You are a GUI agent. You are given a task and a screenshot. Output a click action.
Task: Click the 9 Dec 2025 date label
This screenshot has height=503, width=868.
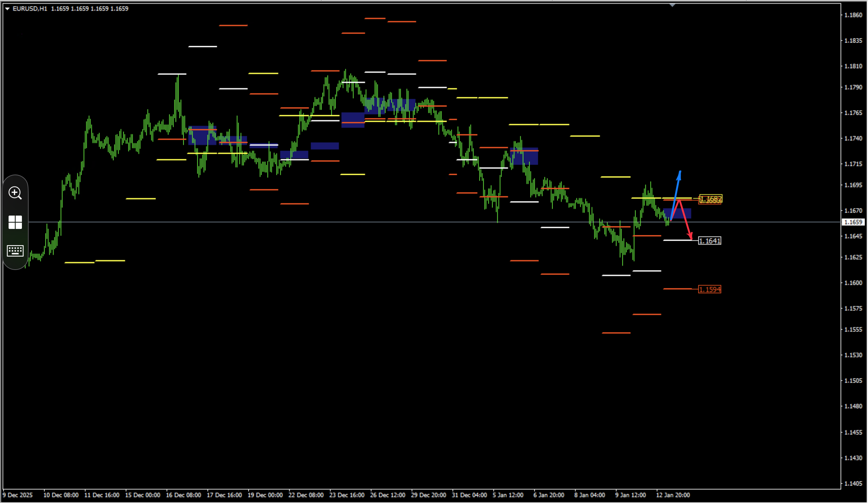point(17,495)
